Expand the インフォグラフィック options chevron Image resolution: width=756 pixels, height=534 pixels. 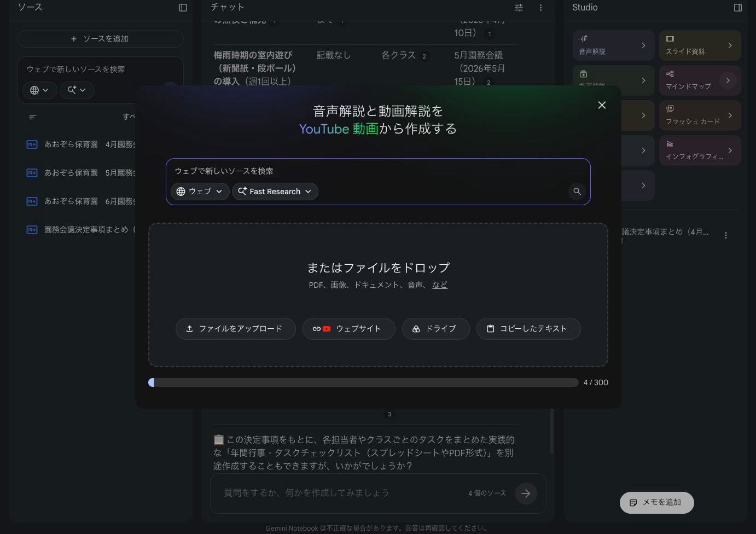point(730,150)
